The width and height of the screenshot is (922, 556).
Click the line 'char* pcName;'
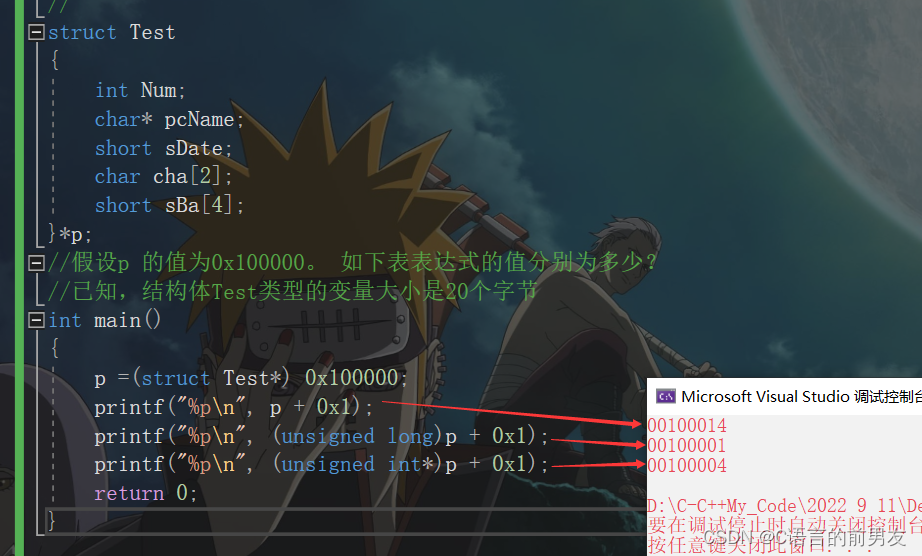169,119
